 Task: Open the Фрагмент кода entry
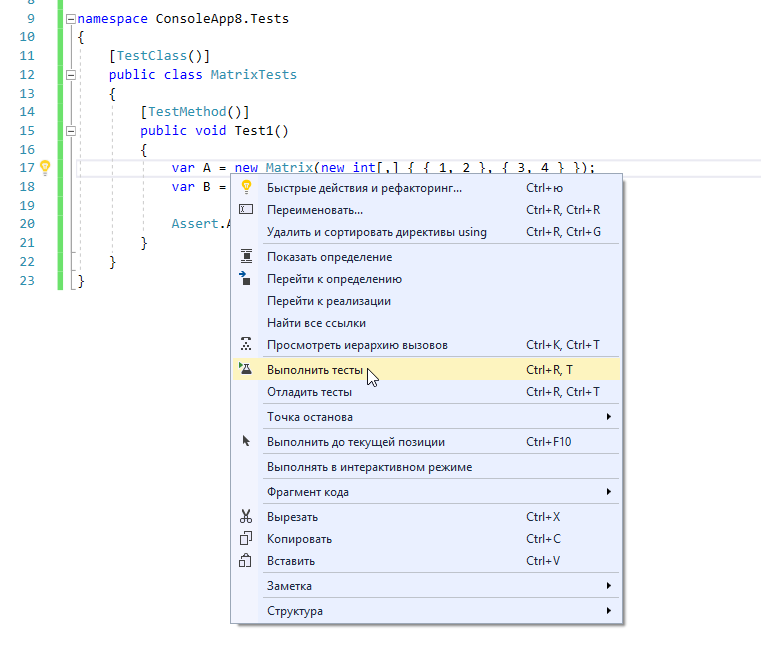tap(426, 492)
